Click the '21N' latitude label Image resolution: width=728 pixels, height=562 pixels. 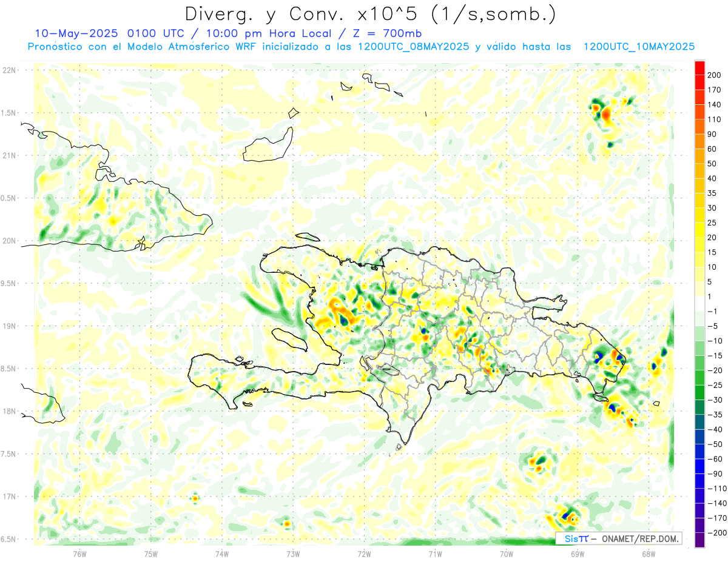[x=9, y=156]
